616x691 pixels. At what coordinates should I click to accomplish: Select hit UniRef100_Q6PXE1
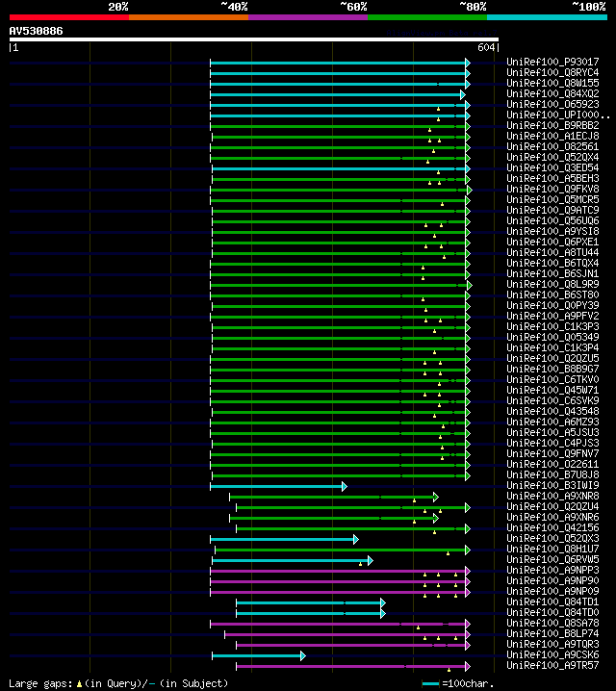[552, 242]
